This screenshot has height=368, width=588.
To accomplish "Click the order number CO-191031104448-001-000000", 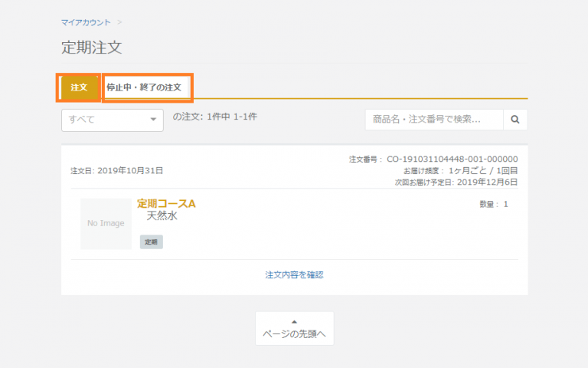I will [452, 159].
